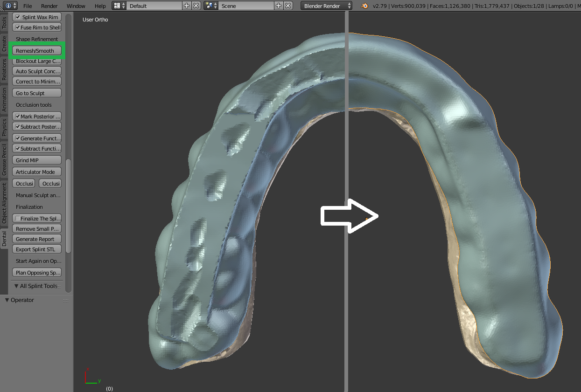Viewport: 581px width, 392px height.
Task: Click the Correct to Minim... button
Action: click(37, 82)
